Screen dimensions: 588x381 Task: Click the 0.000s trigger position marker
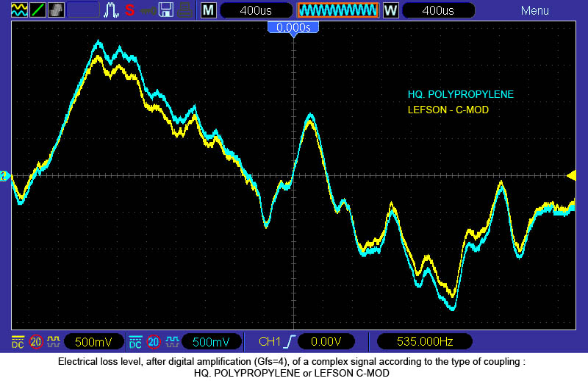tap(293, 28)
